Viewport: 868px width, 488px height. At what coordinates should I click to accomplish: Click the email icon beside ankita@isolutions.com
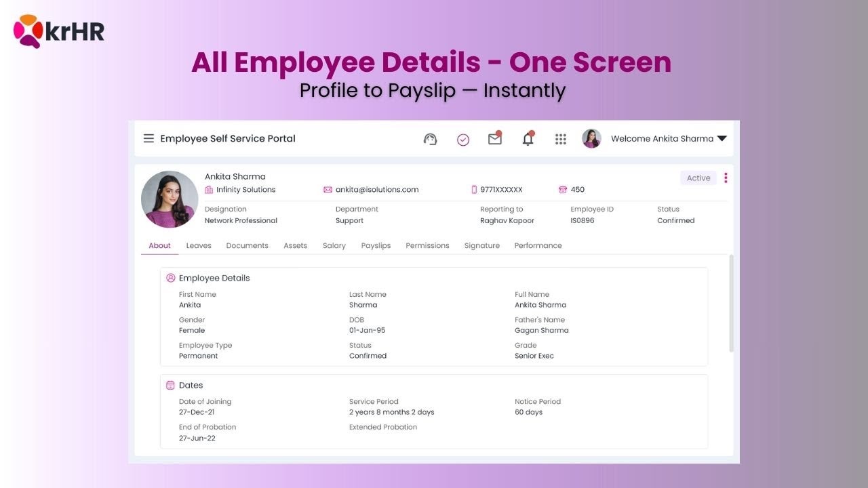click(328, 190)
